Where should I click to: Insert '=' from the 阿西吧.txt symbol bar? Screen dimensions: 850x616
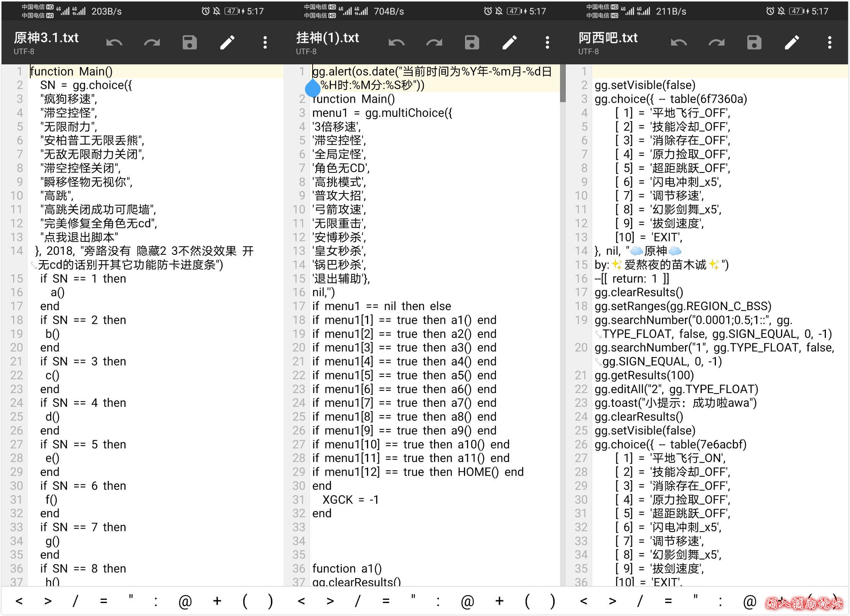point(668,601)
